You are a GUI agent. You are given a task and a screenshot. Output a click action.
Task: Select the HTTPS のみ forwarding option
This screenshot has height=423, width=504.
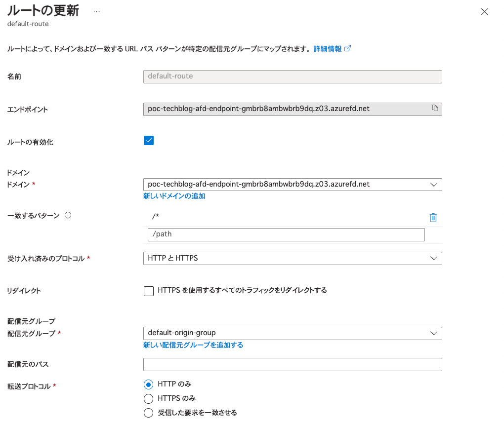(x=148, y=399)
